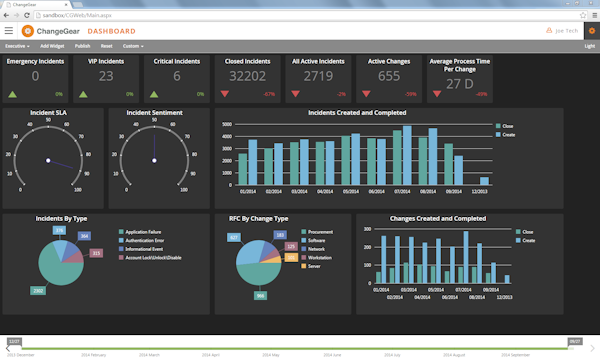Click the 183 RFC pie label
600x361 pixels.
[x=280, y=235]
